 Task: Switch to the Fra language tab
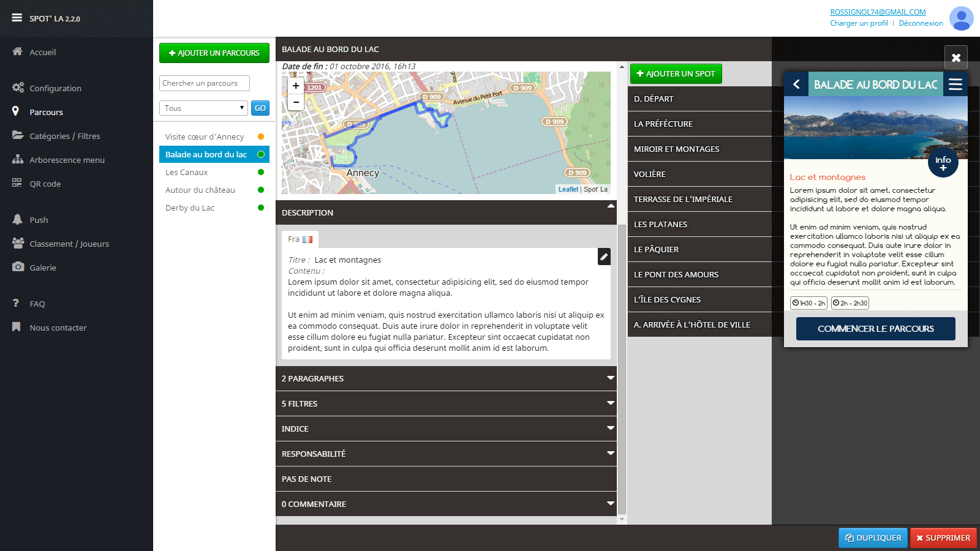pyautogui.click(x=300, y=239)
